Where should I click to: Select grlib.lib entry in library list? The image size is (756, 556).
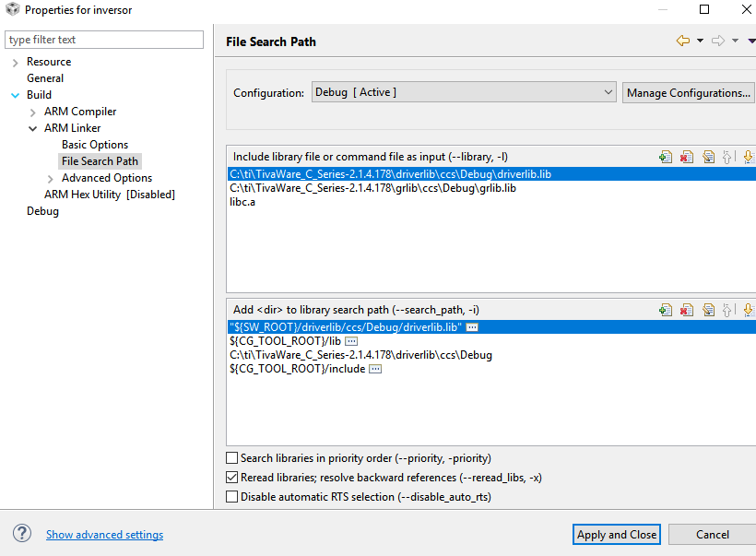(x=372, y=188)
